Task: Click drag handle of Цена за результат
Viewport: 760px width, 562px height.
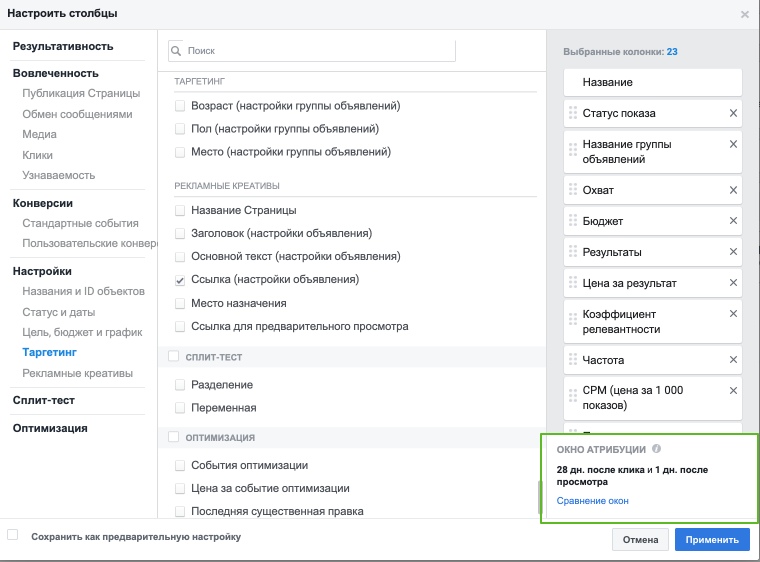Action: click(x=573, y=283)
